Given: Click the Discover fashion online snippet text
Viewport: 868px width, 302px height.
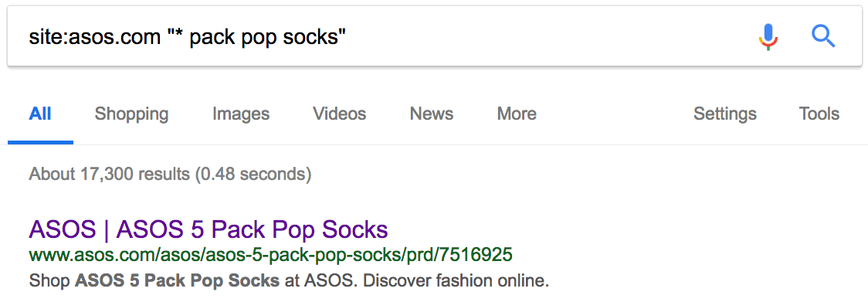Looking at the screenshot, I should (x=456, y=280).
